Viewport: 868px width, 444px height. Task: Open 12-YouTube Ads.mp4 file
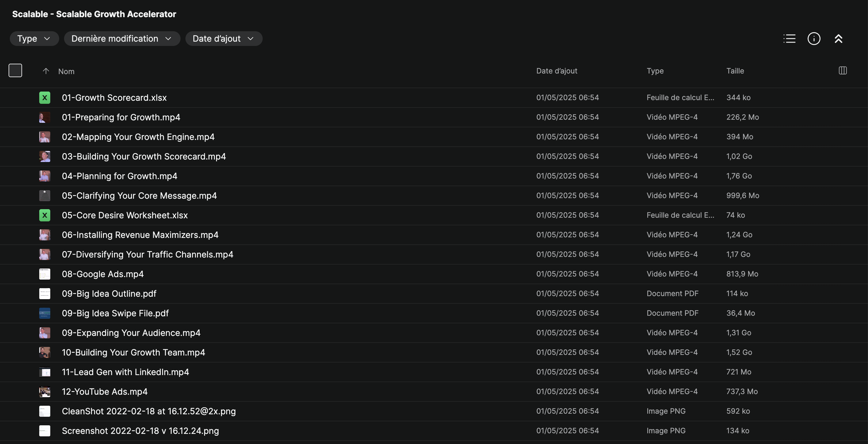tap(105, 392)
